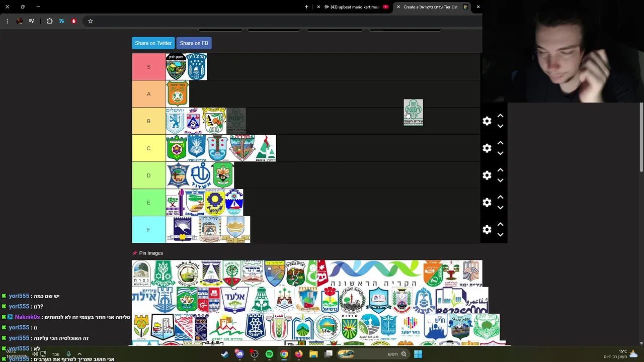Select the Ofakim emblem in image pool
Image resolution: width=644 pixels, height=362 pixels.
tap(303, 326)
